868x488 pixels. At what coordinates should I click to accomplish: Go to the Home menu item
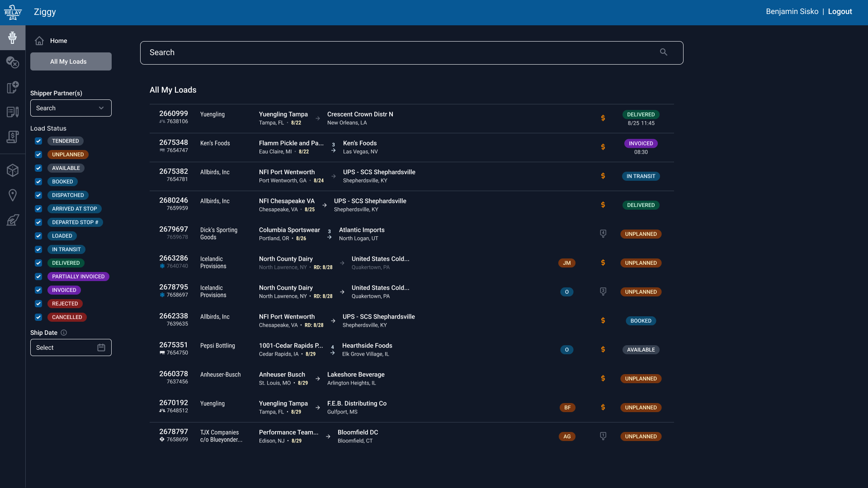[x=58, y=41]
